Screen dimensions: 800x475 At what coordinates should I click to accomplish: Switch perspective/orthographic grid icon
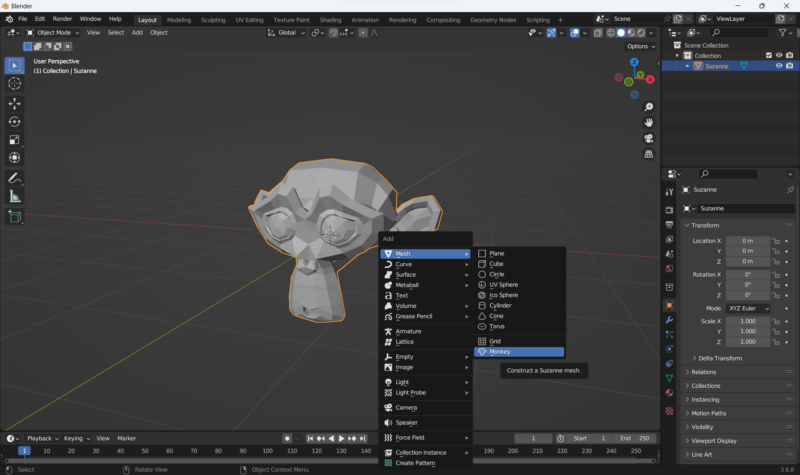(648, 154)
